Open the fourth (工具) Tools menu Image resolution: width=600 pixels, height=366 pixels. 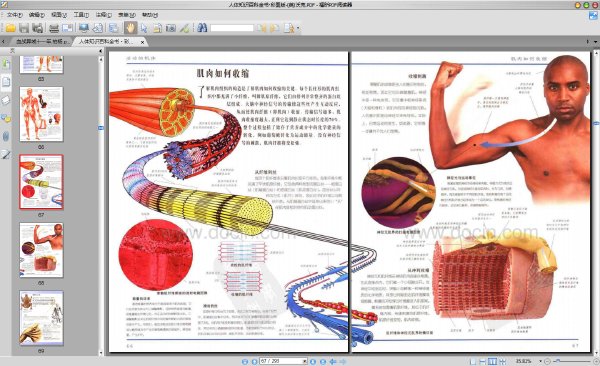81,15
